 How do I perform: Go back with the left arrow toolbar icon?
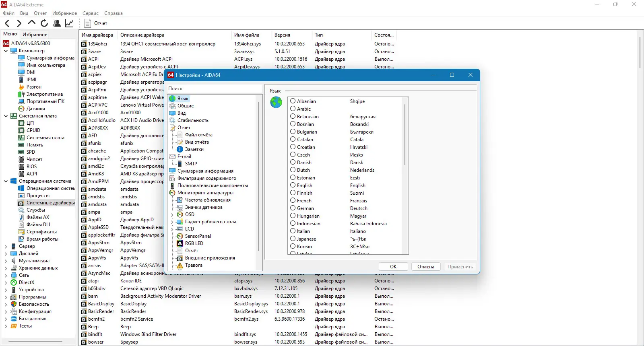click(x=7, y=23)
